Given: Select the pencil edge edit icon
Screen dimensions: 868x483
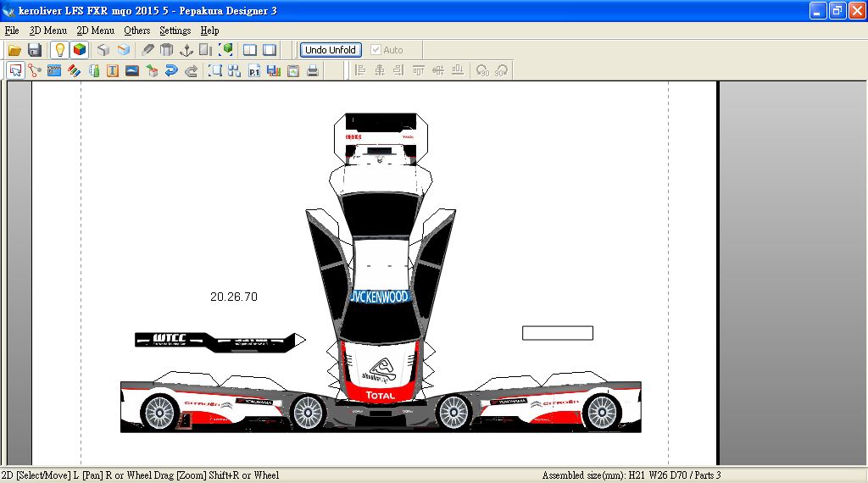Looking at the screenshot, I should tap(147, 50).
